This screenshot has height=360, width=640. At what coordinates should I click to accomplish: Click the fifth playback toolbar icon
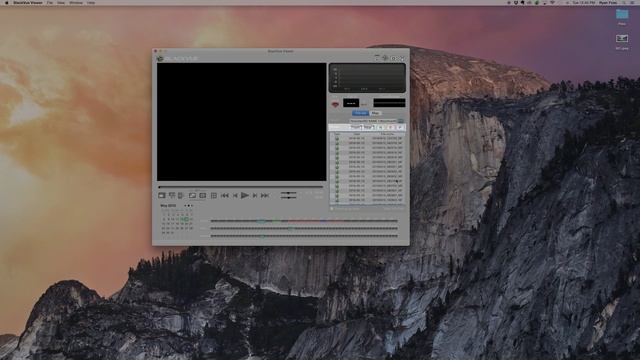[202, 196]
